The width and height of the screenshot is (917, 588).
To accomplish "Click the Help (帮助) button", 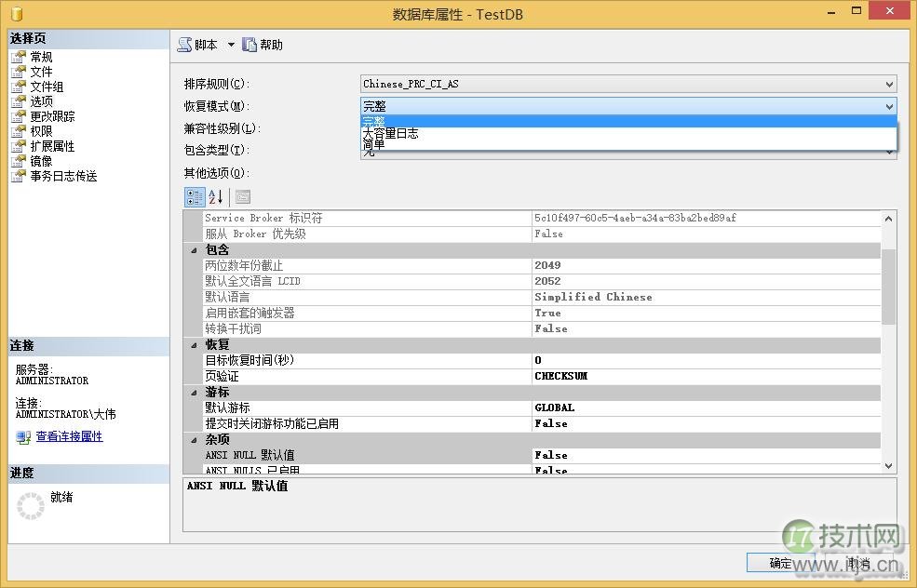I will tap(263, 45).
